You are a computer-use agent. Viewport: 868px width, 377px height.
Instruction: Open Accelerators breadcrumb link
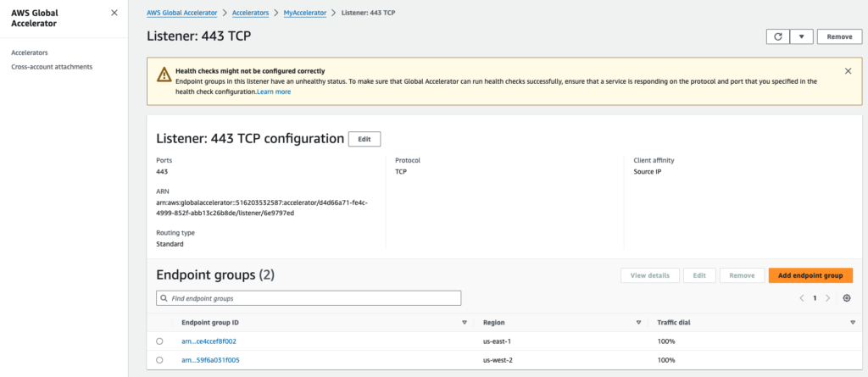tap(251, 12)
